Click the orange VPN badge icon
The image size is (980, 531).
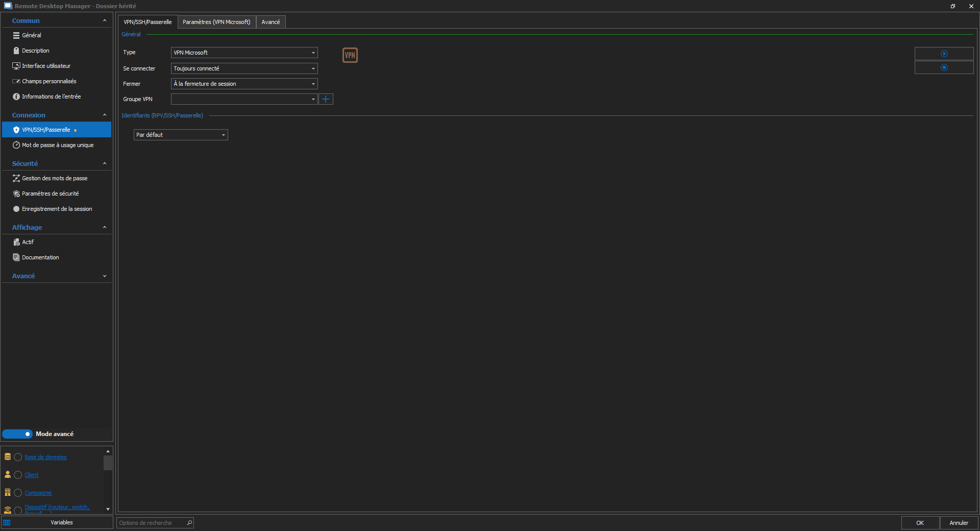click(x=350, y=55)
